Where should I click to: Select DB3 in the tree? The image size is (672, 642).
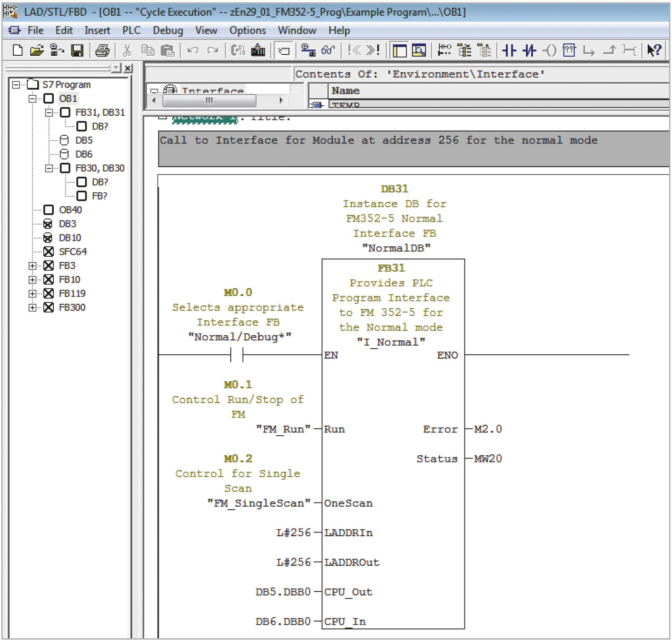pos(68,224)
